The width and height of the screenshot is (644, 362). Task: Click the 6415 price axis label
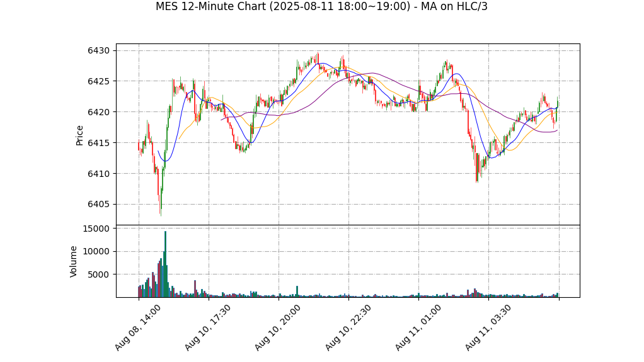(98, 143)
